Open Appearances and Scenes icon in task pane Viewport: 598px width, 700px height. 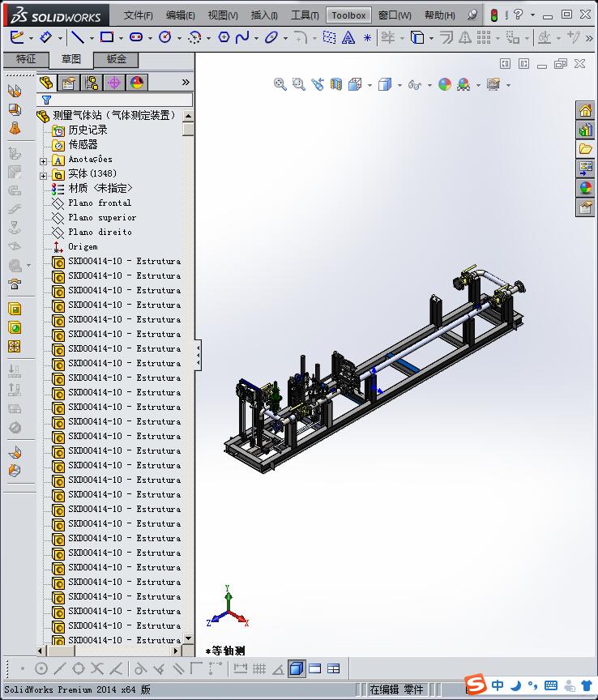[x=585, y=188]
